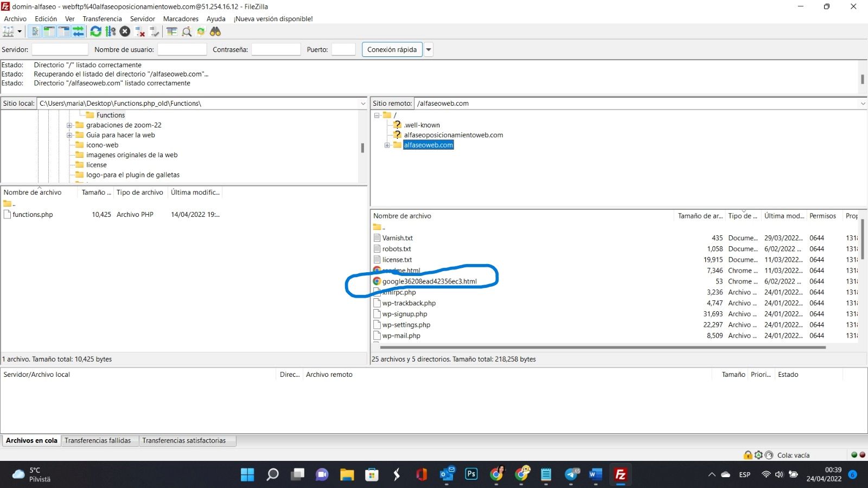The height and width of the screenshot is (488, 868).
Task: Open the Site Manager icon
Action: point(8,31)
